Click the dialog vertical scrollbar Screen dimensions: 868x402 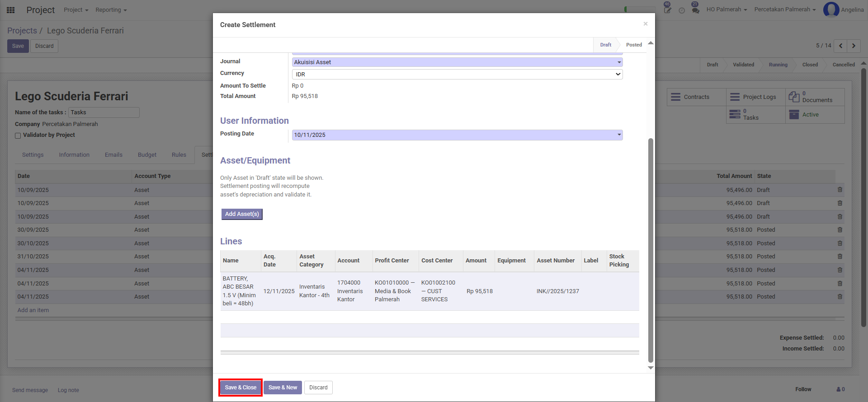[651, 250]
